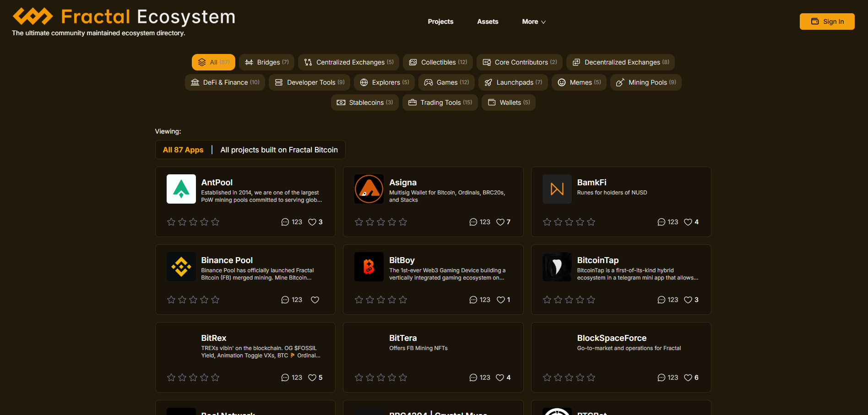Filter by Bridges category
This screenshot has width=868, height=415.
(x=266, y=62)
